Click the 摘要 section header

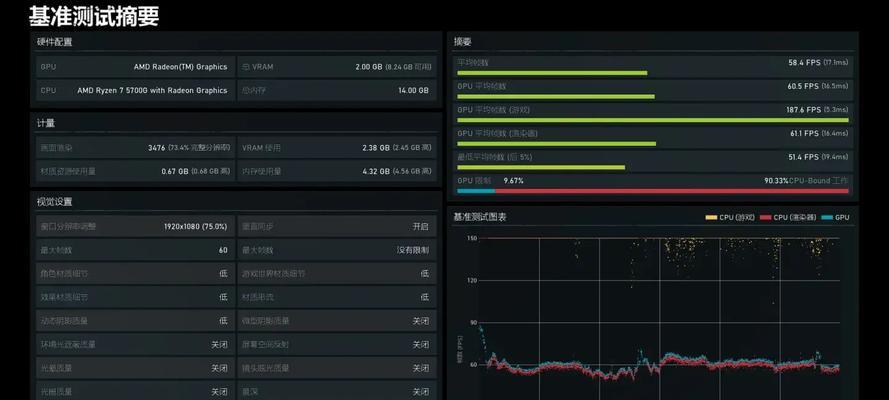(x=463, y=42)
